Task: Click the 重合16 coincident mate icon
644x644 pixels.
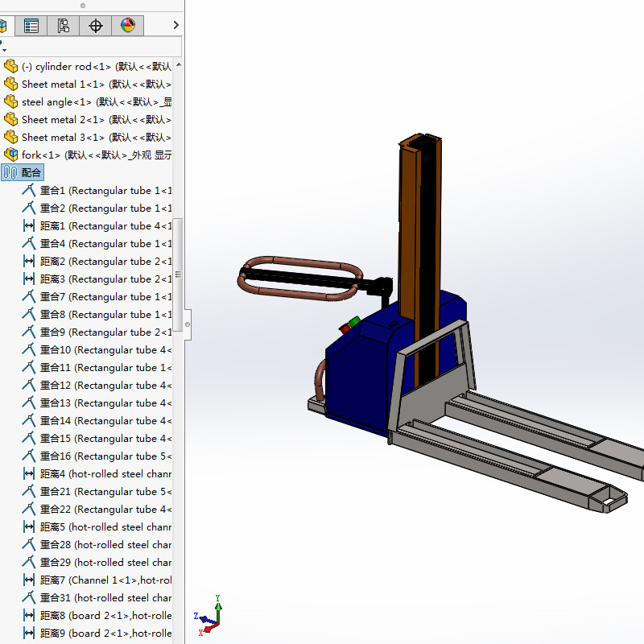Action: click(x=29, y=456)
